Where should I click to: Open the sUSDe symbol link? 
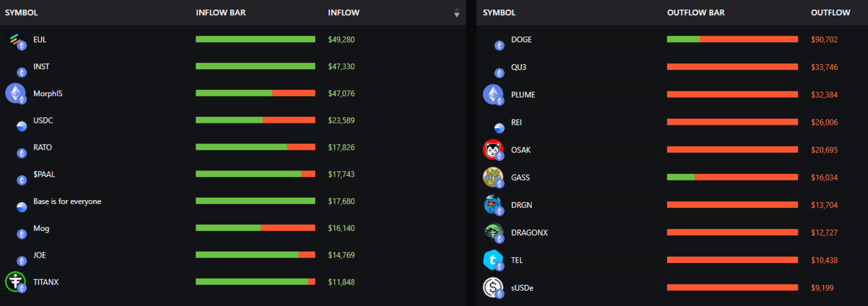(x=522, y=287)
